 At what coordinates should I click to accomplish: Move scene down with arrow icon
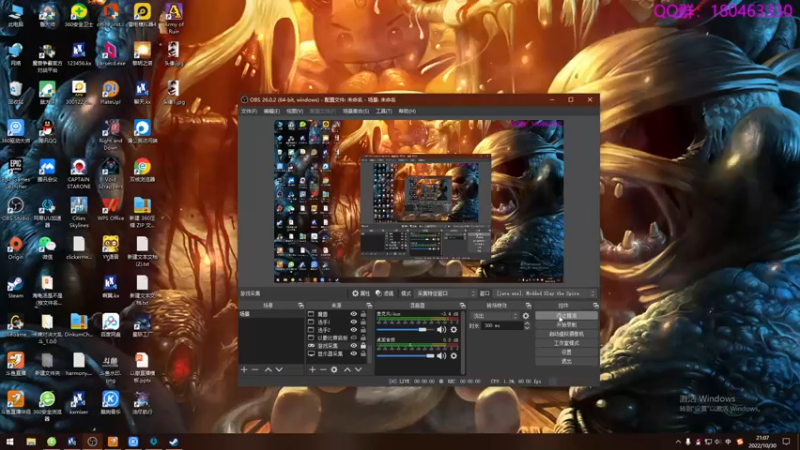click(x=279, y=369)
